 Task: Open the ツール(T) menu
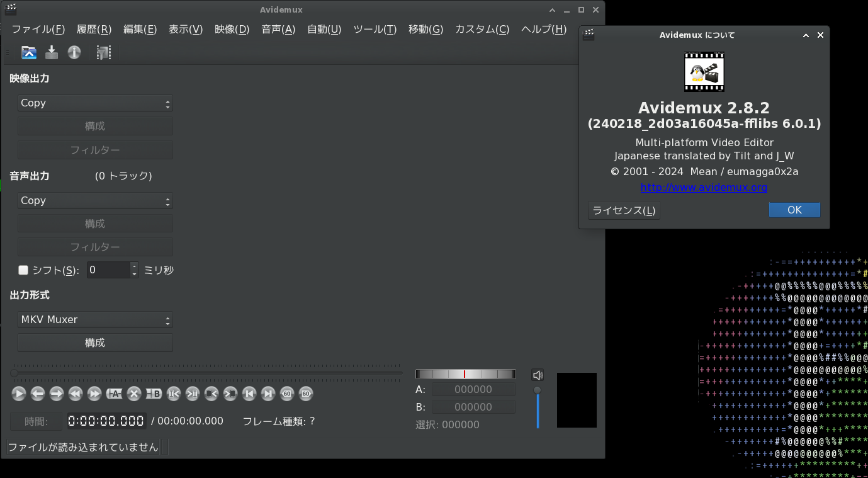[375, 30]
